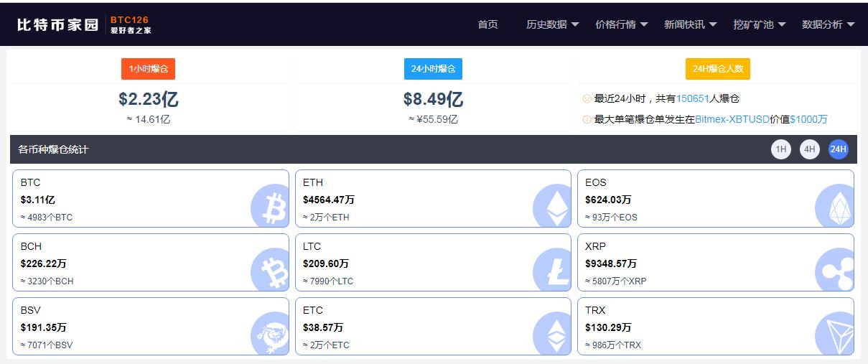Click the yellow 24H爆仓人数 label
868x364 pixels.
pyautogui.click(x=717, y=69)
